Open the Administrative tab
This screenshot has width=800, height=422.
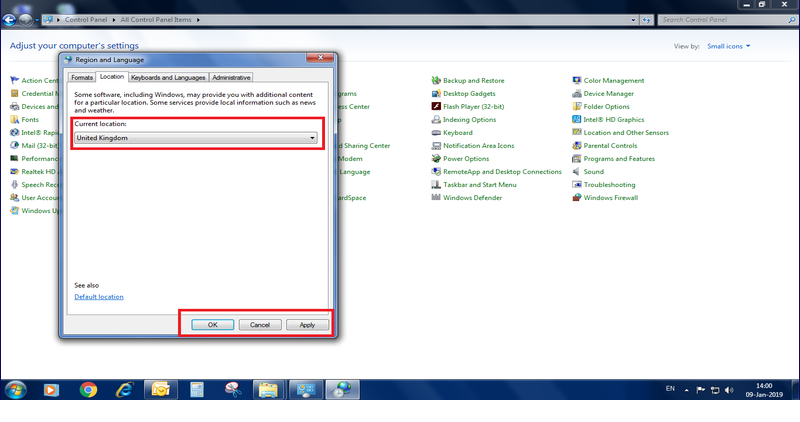pos(231,77)
